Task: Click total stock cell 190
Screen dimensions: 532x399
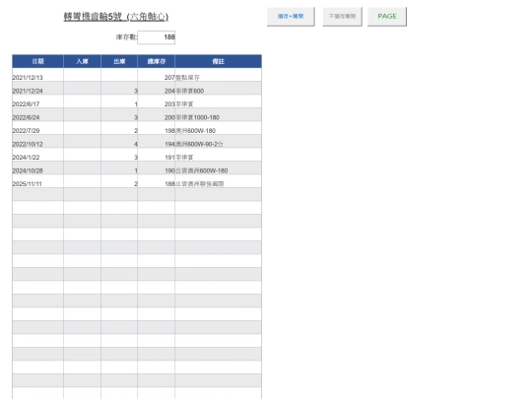Action: click(x=156, y=167)
